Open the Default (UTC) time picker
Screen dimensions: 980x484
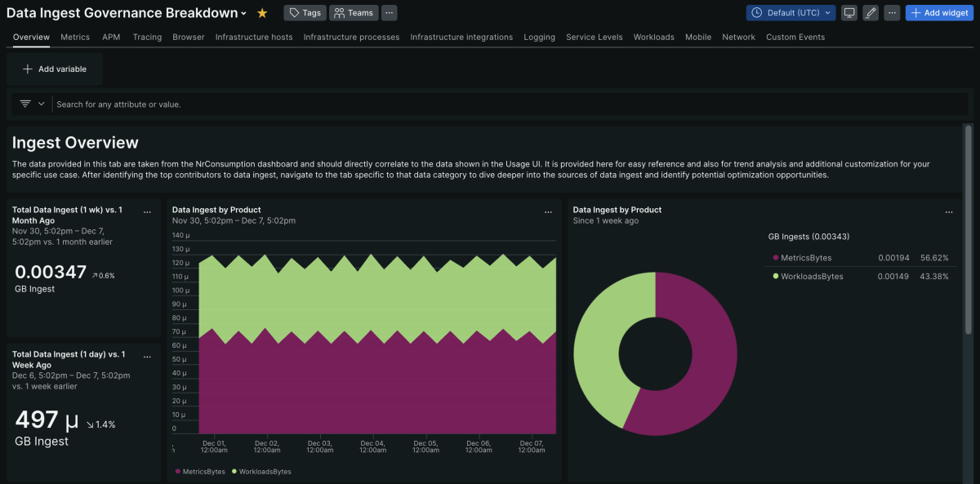point(791,13)
